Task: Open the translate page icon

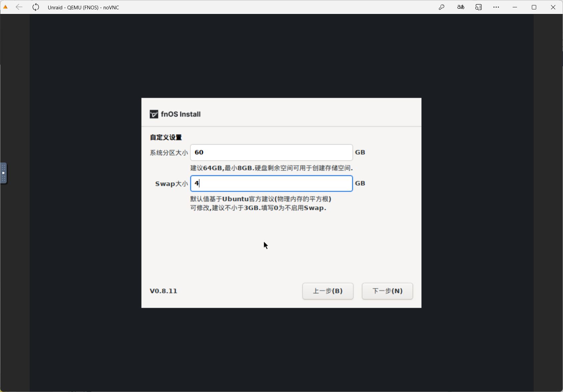Action: click(461, 7)
